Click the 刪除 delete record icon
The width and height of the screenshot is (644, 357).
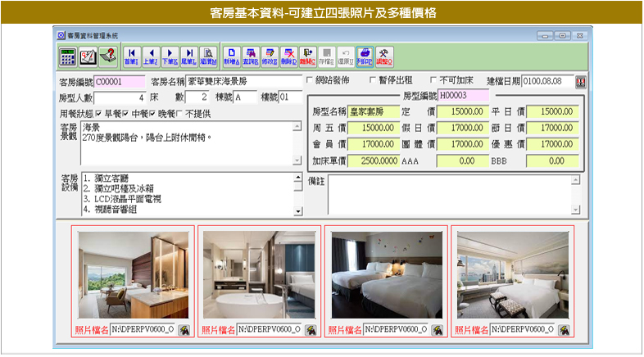288,56
